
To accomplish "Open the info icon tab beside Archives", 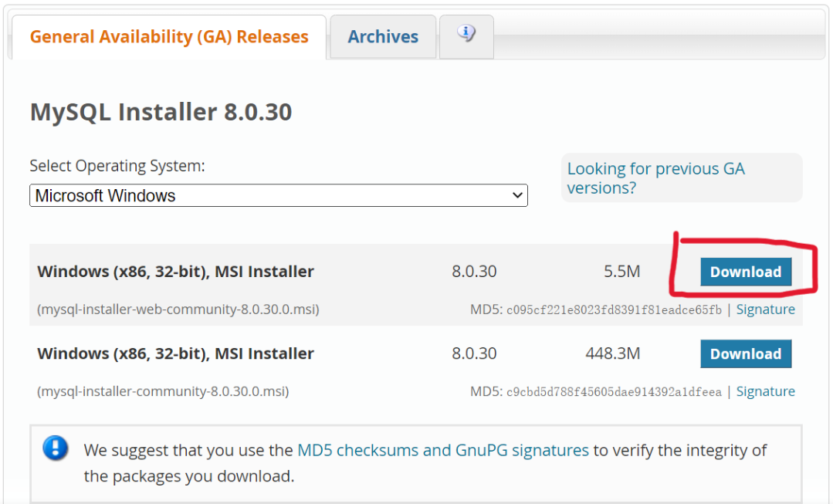I will (x=466, y=35).
